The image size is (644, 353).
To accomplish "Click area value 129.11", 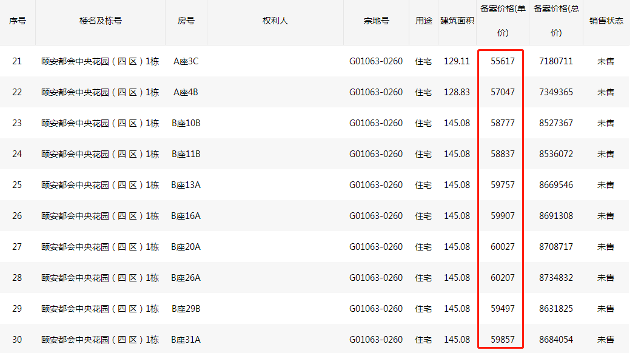I will (x=457, y=61).
